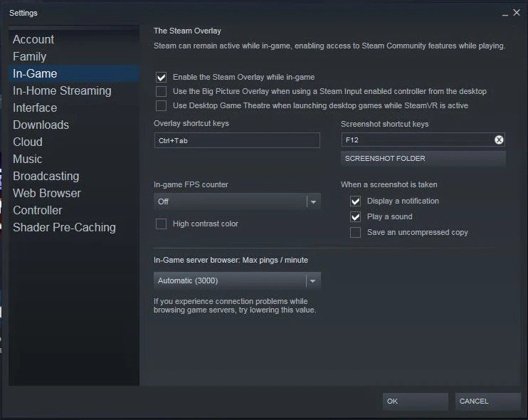This screenshot has height=420, width=528.
Task: Toggle High contrast color checkbox
Action: (162, 224)
